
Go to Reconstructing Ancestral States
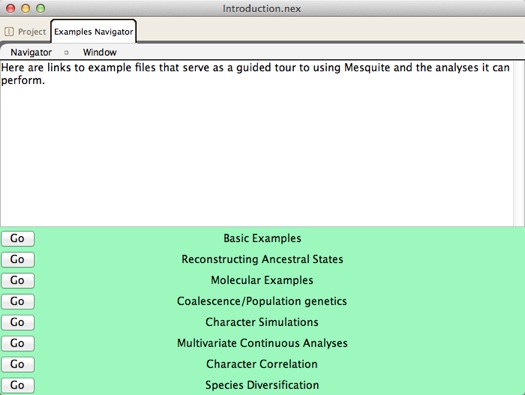[18, 259]
